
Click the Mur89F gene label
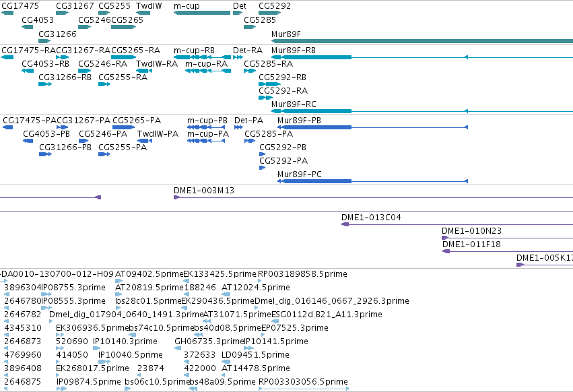[x=286, y=34]
